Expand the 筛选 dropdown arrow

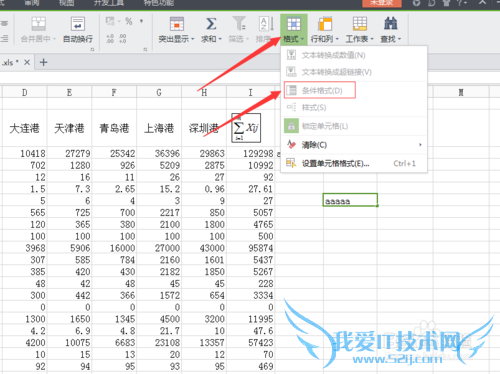tap(247, 39)
